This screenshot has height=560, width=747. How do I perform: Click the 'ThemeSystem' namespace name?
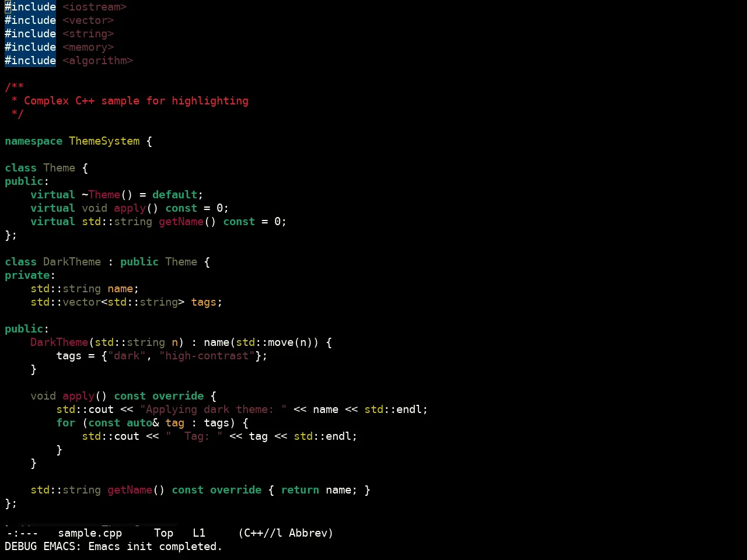pos(104,141)
